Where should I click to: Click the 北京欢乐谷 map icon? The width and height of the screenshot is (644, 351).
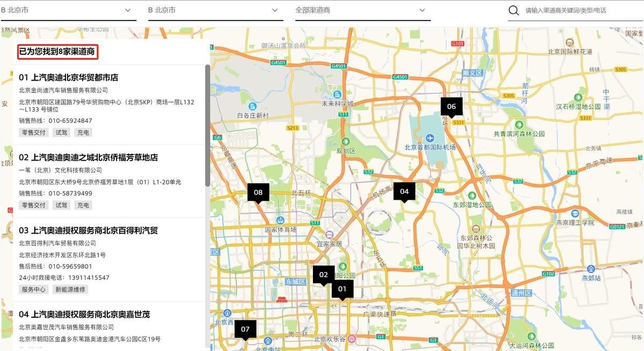352,339
